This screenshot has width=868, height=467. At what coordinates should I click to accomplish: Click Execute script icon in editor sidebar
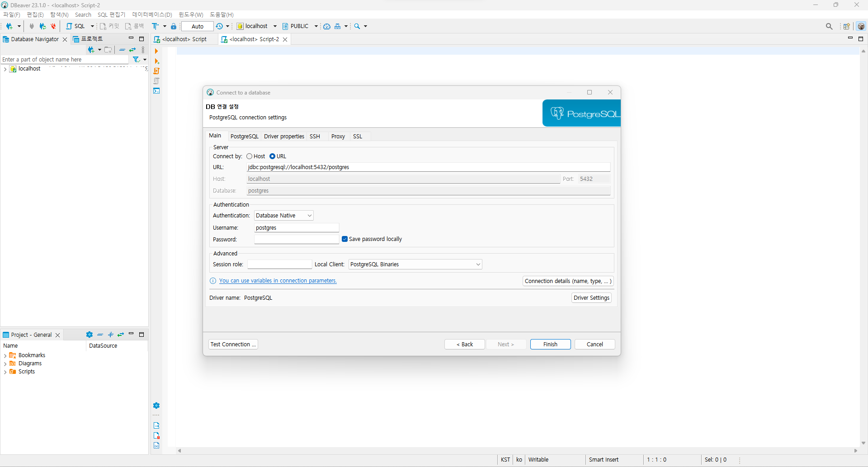[x=156, y=71]
